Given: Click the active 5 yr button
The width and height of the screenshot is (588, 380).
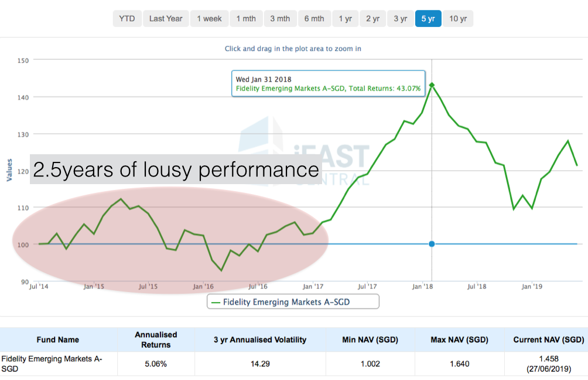Looking at the screenshot, I should click(x=428, y=19).
